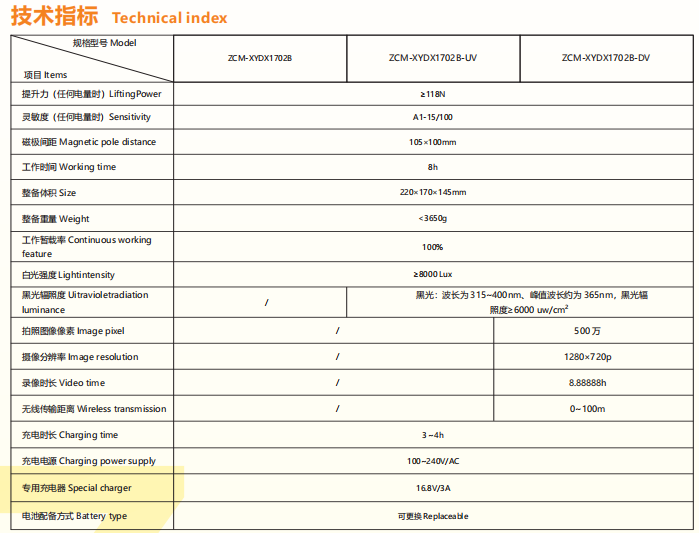Select the A1-15/100 sensitivity value
The height and width of the screenshot is (533, 699).
pos(432,117)
